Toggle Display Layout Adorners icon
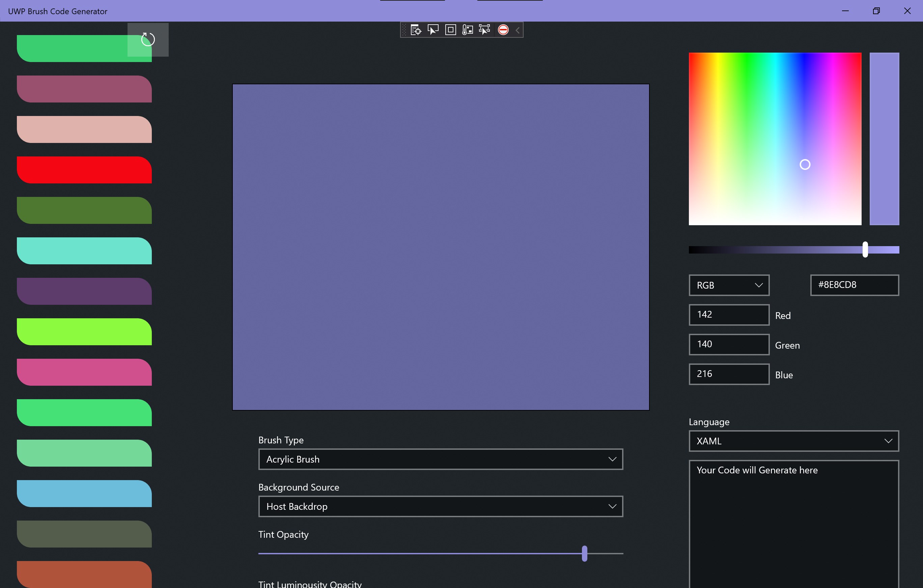 (x=450, y=30)
